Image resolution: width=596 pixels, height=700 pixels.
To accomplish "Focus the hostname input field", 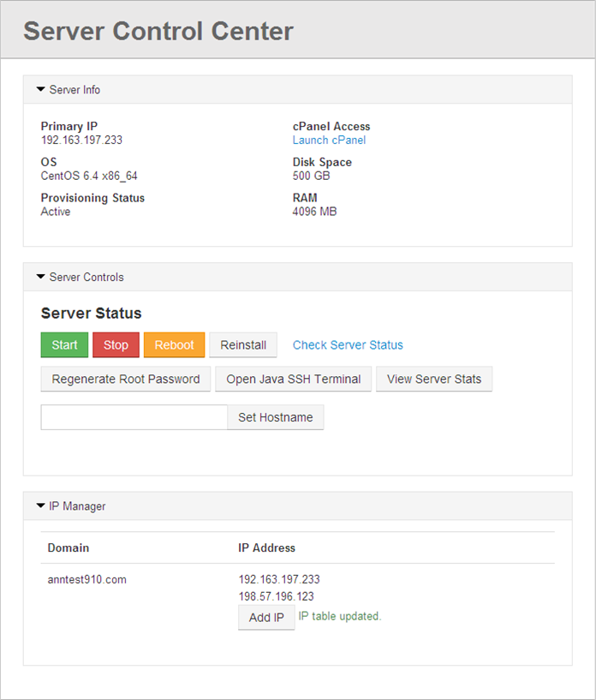I will click(x=134, y=417).
